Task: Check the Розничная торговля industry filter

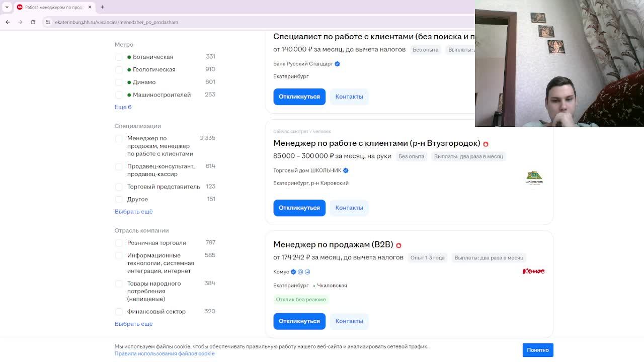Action: (119, 243)
